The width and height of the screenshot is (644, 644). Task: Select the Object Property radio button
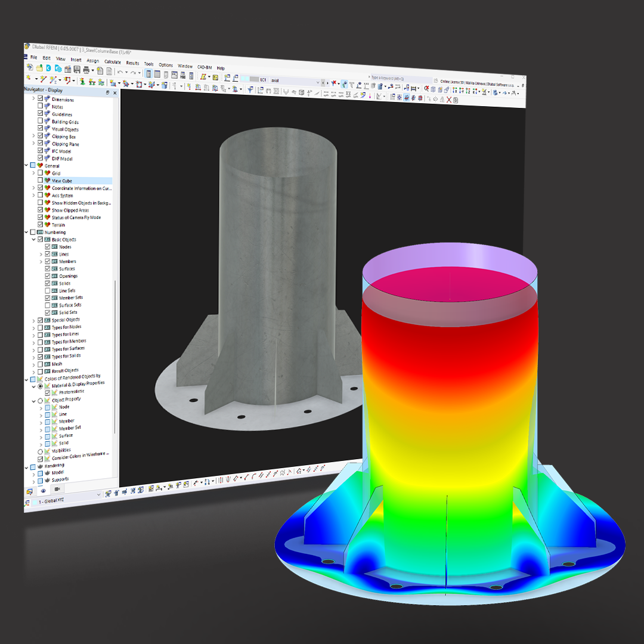click(40, 401)
